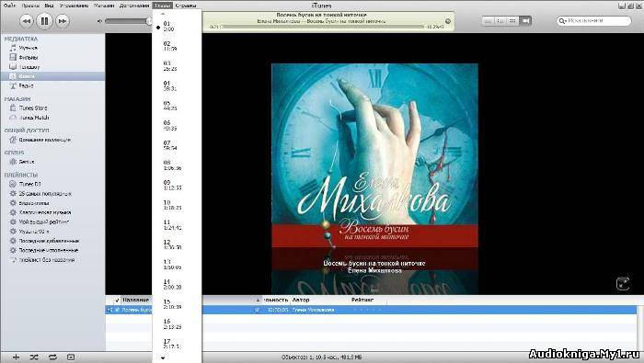Click the chapter menu's scroll-down arrow
The image size is (644, 363).
[x=163, y=358]
